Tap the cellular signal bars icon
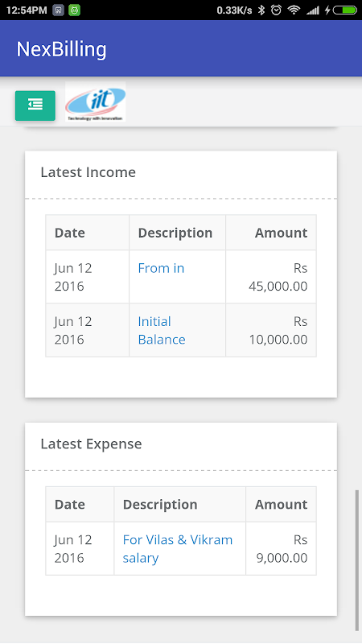This screenshot has height=644, width=362. (313, 10)
